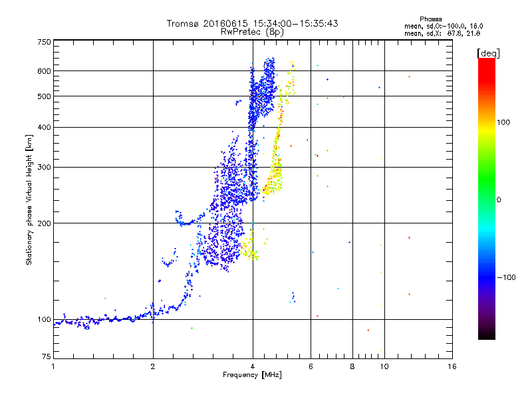Click the x-axis tick label '16'

(x=452, y=366)
